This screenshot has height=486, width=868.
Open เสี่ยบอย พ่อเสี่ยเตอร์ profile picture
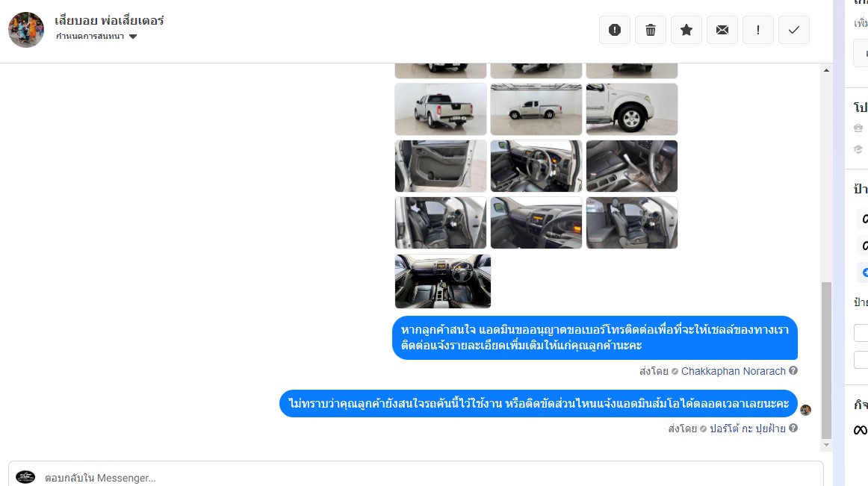pos(26,30)
